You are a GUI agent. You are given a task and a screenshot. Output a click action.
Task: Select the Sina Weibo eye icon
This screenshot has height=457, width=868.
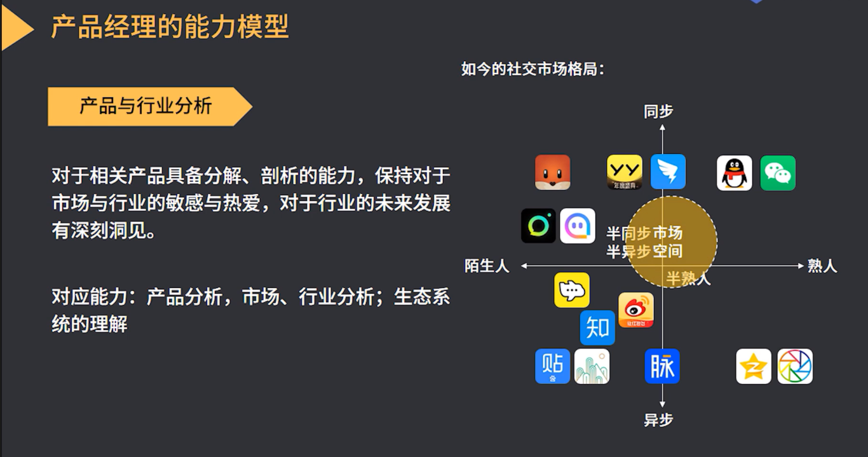coord(636,310)
